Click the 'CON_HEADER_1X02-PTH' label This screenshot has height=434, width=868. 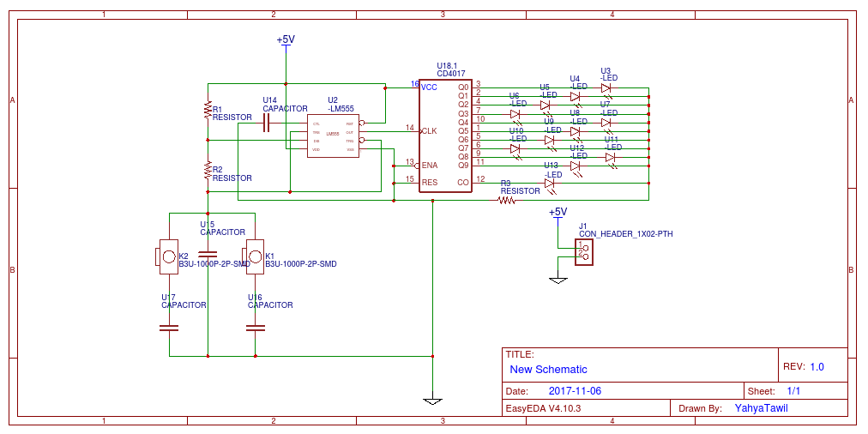click(626, 234)
